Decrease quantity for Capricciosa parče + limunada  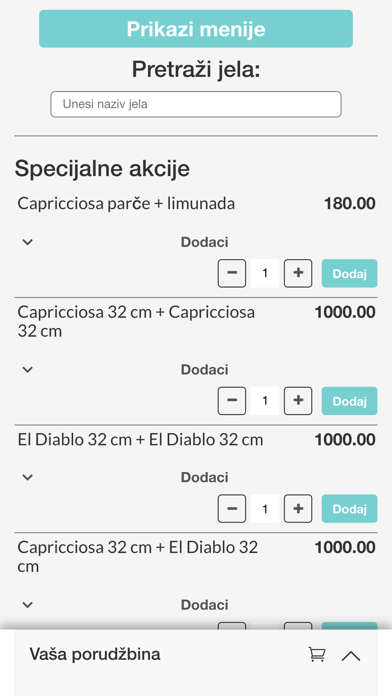click(232, 273)
